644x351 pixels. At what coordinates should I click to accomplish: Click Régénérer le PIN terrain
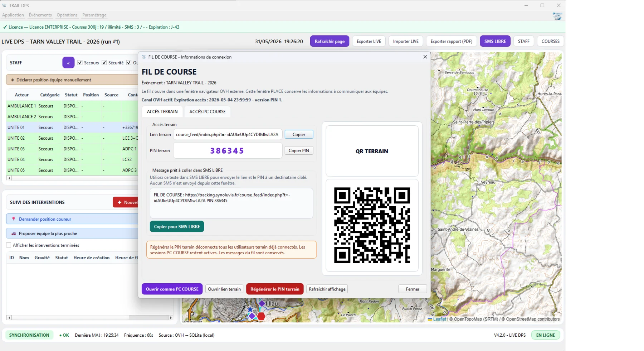click(275, 289)
